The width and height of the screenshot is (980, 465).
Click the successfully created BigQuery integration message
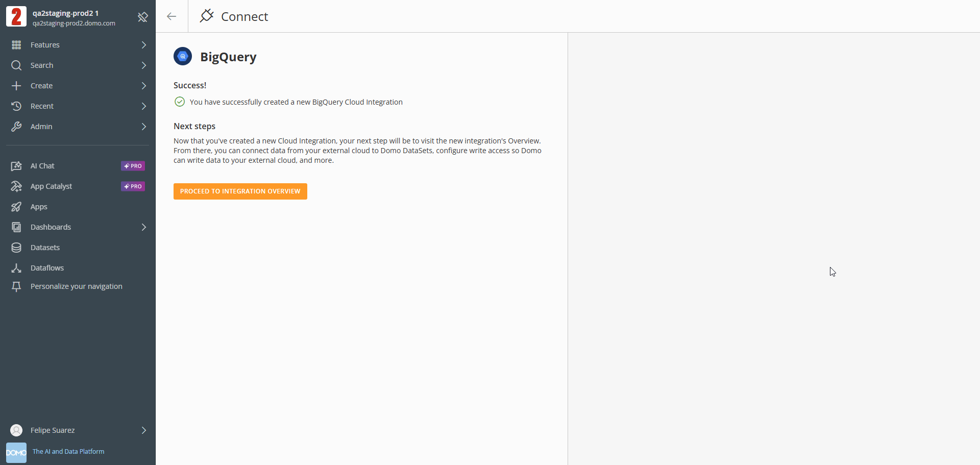(x=296, y=102)
